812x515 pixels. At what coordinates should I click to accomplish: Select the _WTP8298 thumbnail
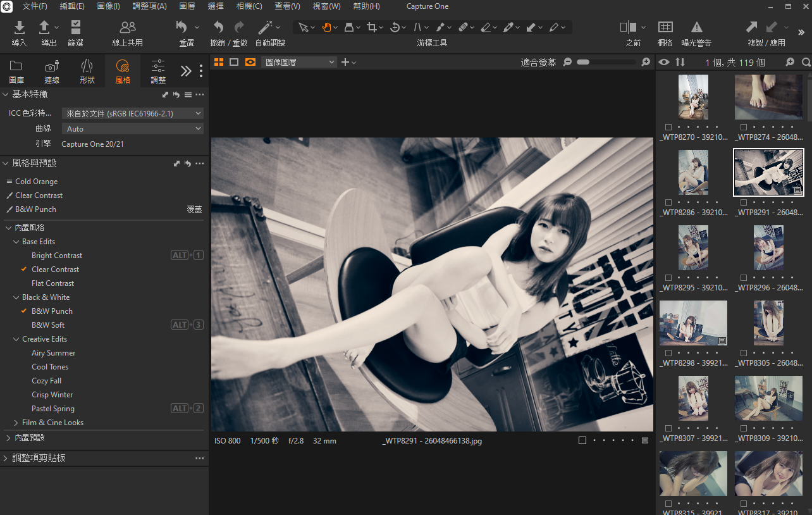(693, 323)
